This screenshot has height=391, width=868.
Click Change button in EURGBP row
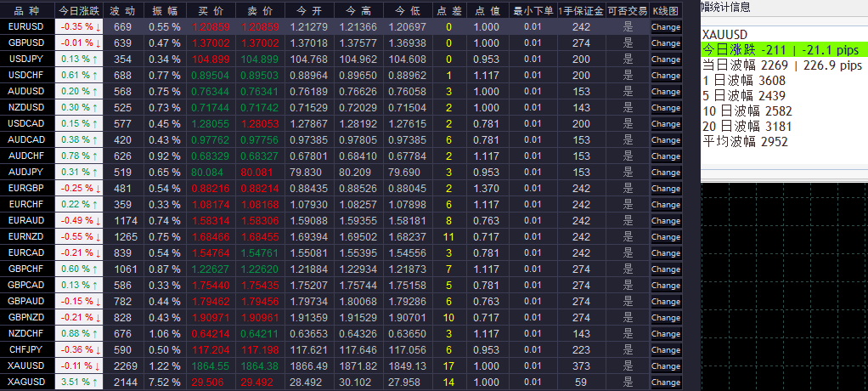[666, 189]
